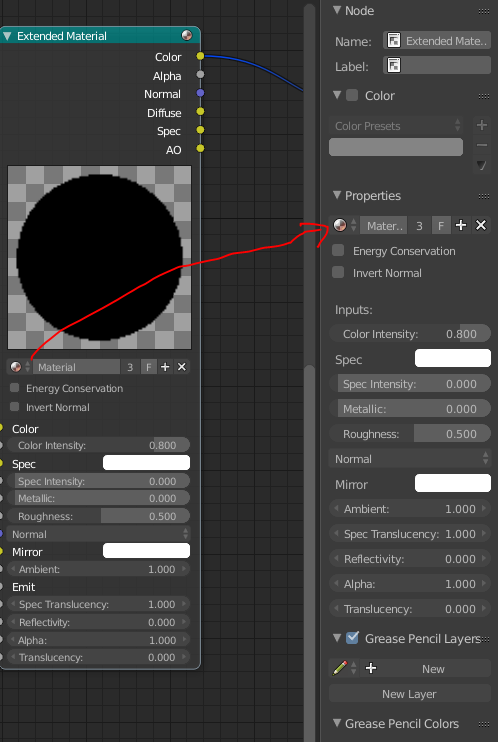Click the Diffuse output socket
The height and width of the screenshot is (742, 498).
pos(200,112)
